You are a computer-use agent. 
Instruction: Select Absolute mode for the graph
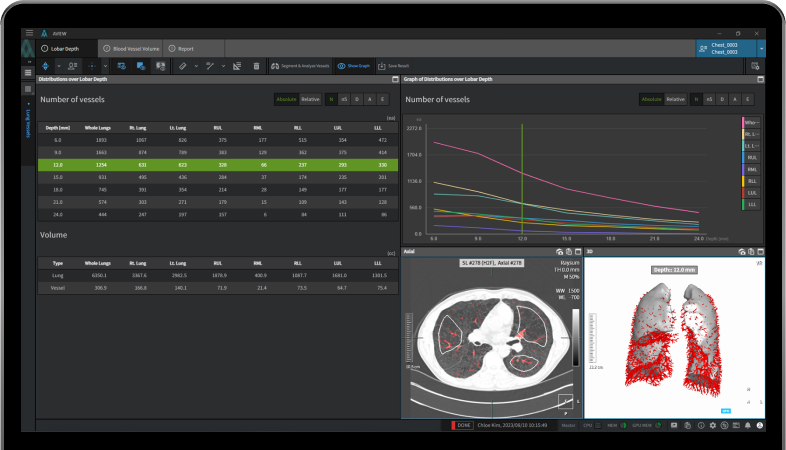[x=652, y=99]
